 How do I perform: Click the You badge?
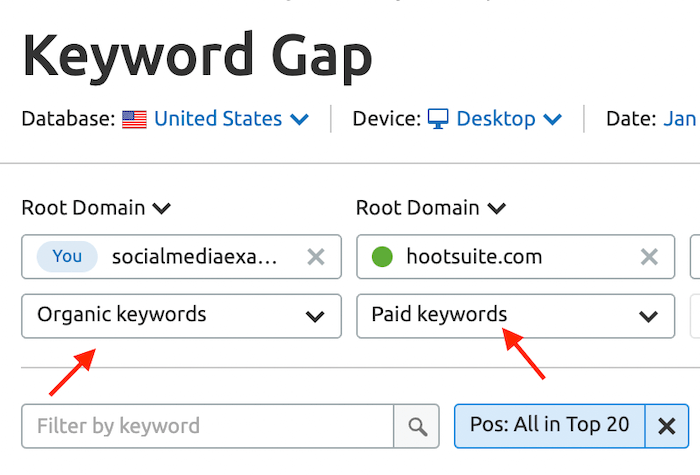click(x=67, y=256)
